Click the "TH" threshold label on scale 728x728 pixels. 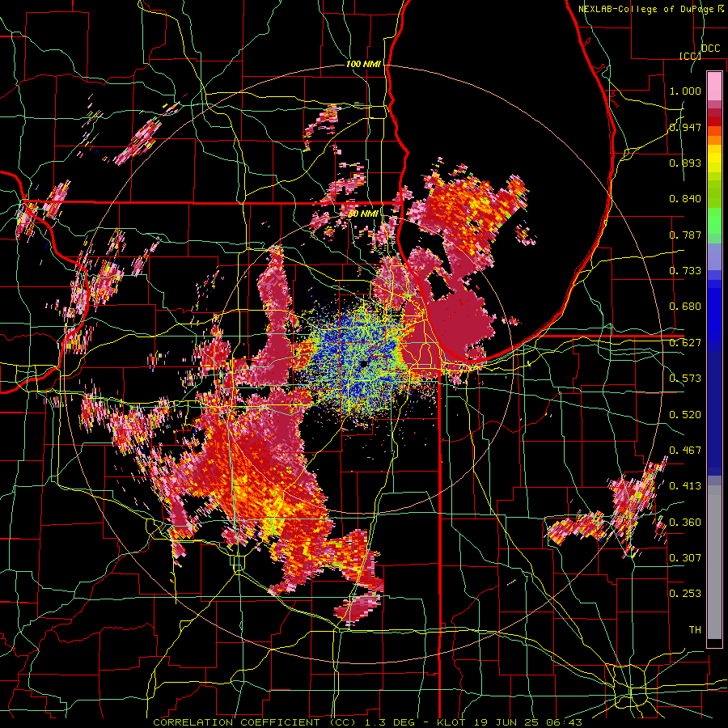click(695, 630)
